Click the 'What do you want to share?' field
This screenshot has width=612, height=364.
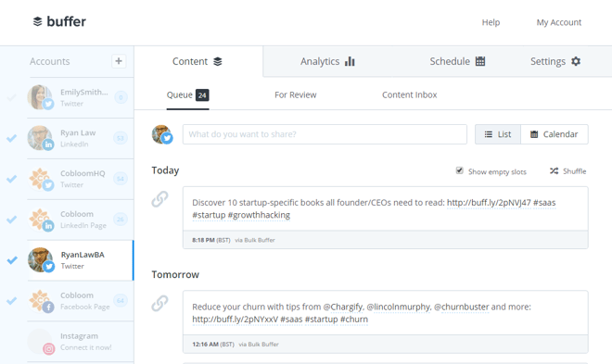325,134
